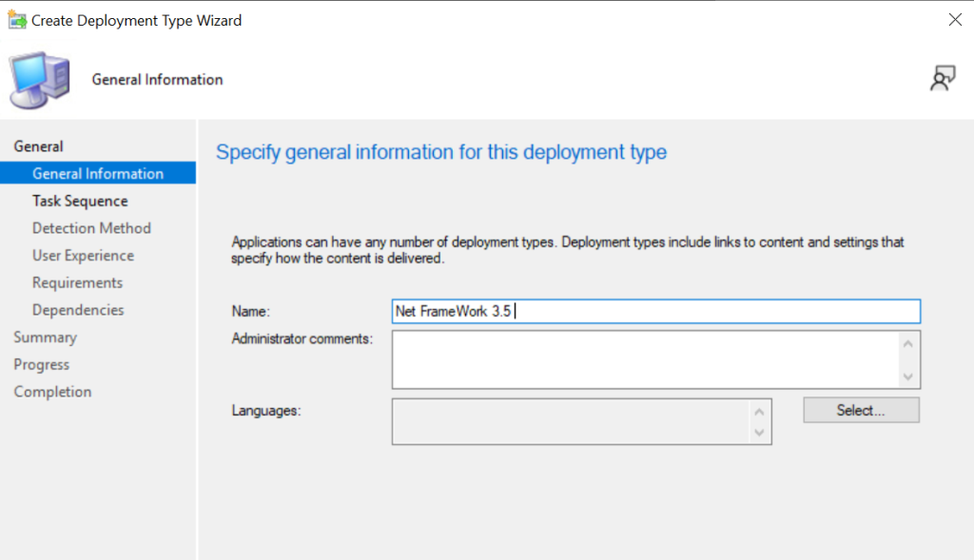
Task: Close the Create Deployment Type Wizard
Action: [955, 20]
